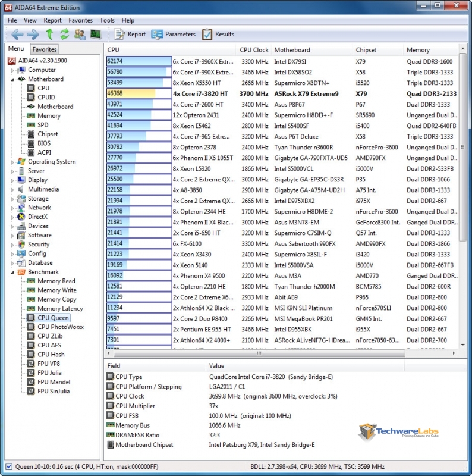Select the Chipset icon in the tree

click(x=31, y=134)
